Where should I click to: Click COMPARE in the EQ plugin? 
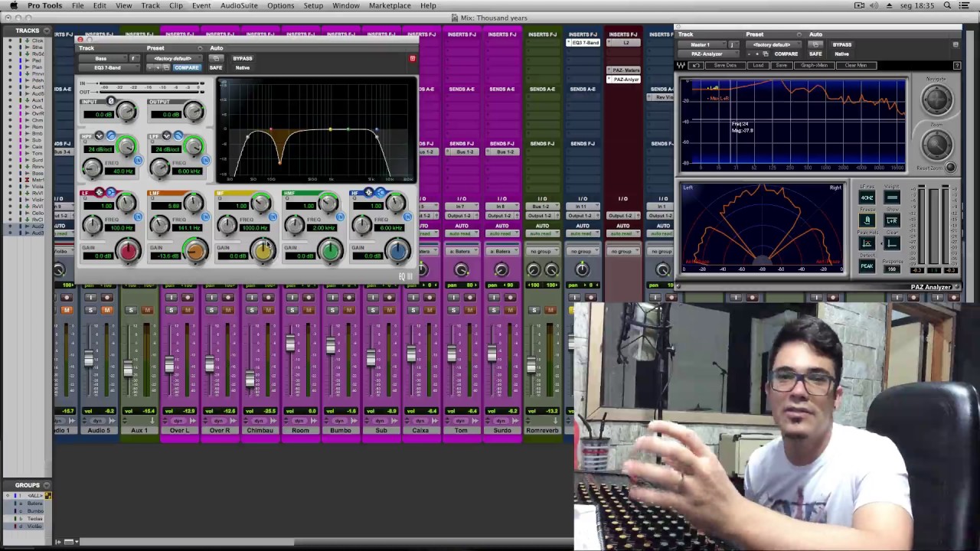pyautogui.click(x=186, y=67)
